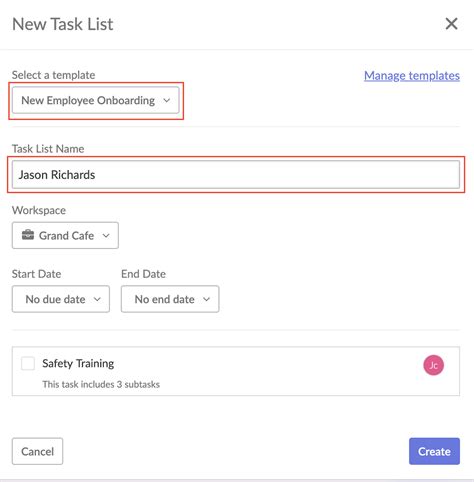Open the End Date No end date dropdown
This screenshot has height=482, width=474.
(170, 299)
